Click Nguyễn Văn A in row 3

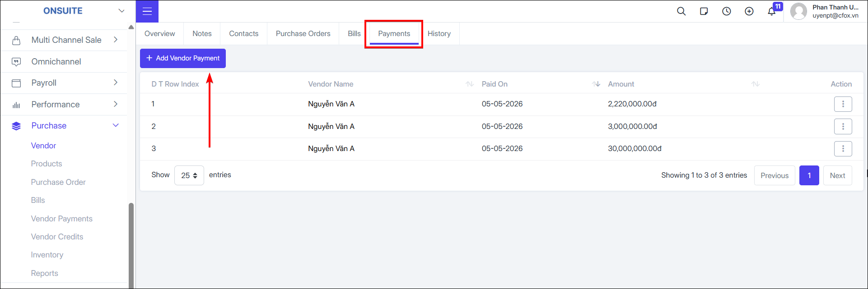(x=331, y=149)
